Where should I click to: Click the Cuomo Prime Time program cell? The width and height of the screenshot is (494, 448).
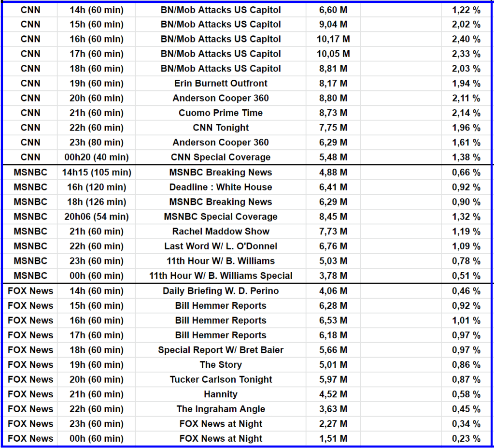click(221, 113)
